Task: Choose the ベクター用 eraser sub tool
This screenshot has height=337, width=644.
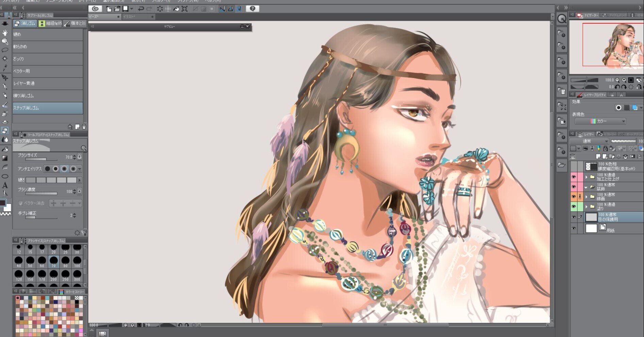Action: pyautogui.click(x=48, y=71)
